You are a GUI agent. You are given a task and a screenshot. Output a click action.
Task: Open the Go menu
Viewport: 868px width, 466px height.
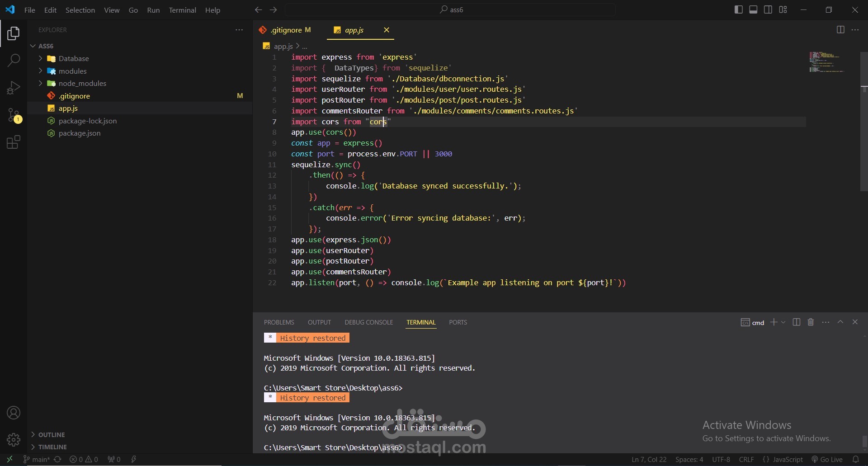(x=133, y=9)
